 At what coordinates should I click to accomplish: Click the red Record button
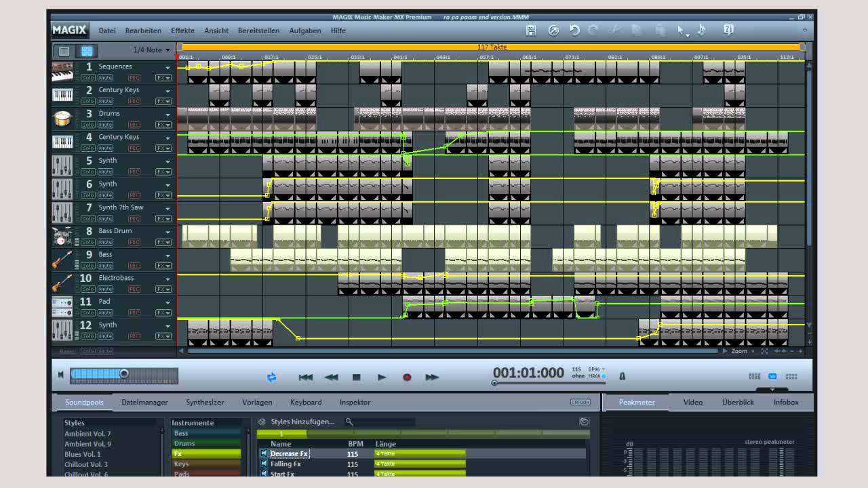[x=407, y=377]
